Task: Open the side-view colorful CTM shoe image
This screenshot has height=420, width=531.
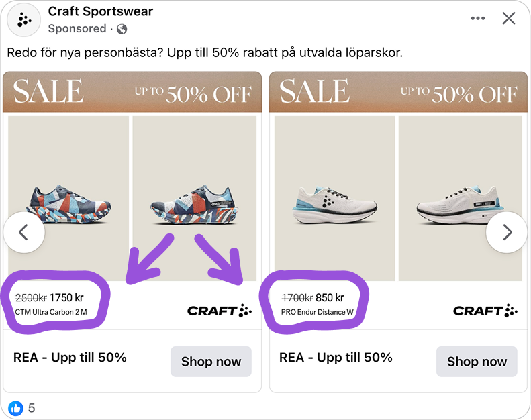Action: coord(69,199)
